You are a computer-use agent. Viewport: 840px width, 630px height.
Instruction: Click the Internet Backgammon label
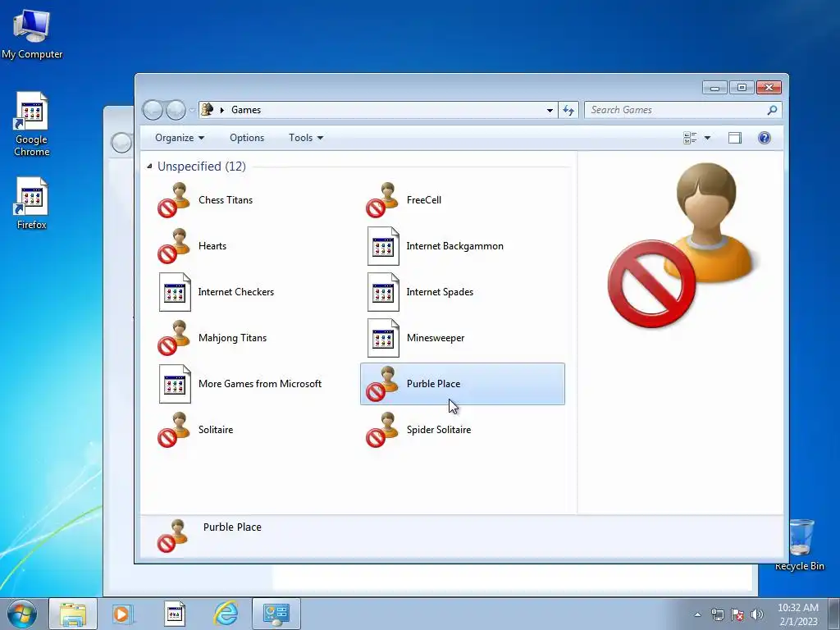point(454,246)
